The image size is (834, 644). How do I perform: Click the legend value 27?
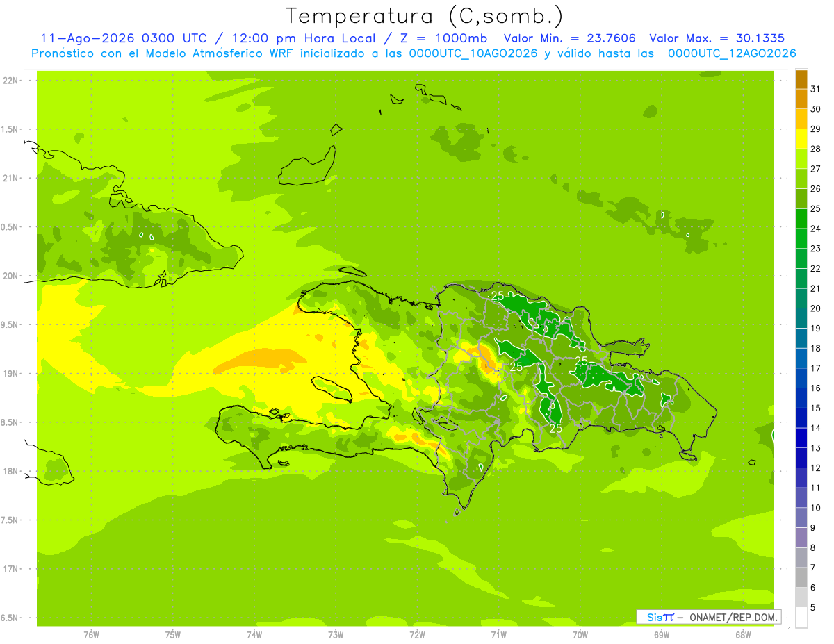pos(815,169)
